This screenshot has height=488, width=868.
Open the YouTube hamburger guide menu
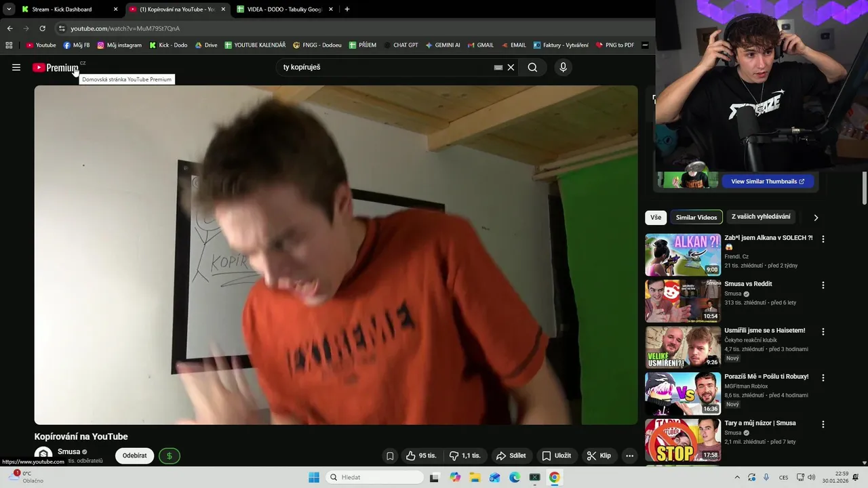coord(16,67)
